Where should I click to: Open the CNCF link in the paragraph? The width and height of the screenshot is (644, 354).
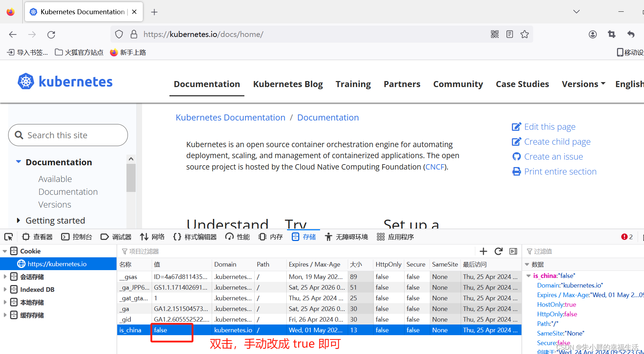[435, 167]
